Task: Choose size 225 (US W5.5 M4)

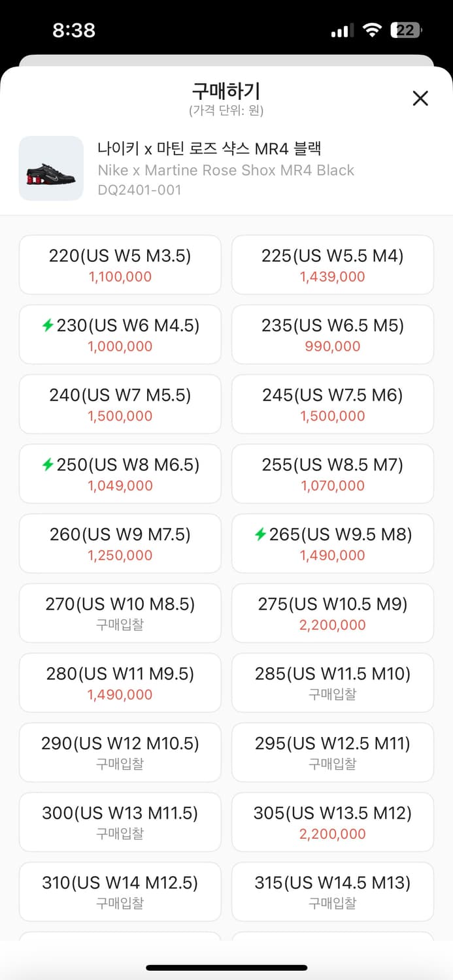Action: [x=332, y=265]
